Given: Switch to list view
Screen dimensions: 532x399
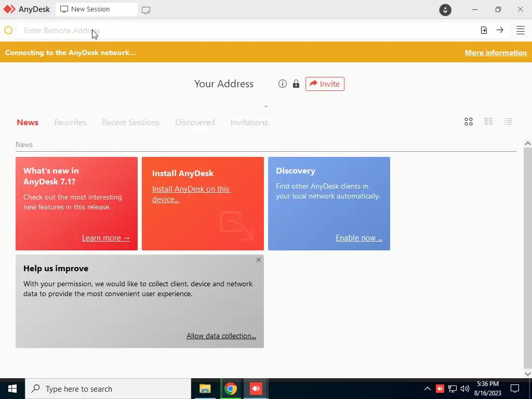Looking at the screenshot, I should [508, 122].
